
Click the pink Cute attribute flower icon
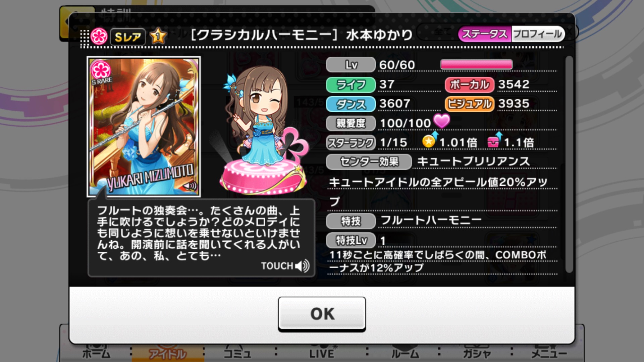99,36
